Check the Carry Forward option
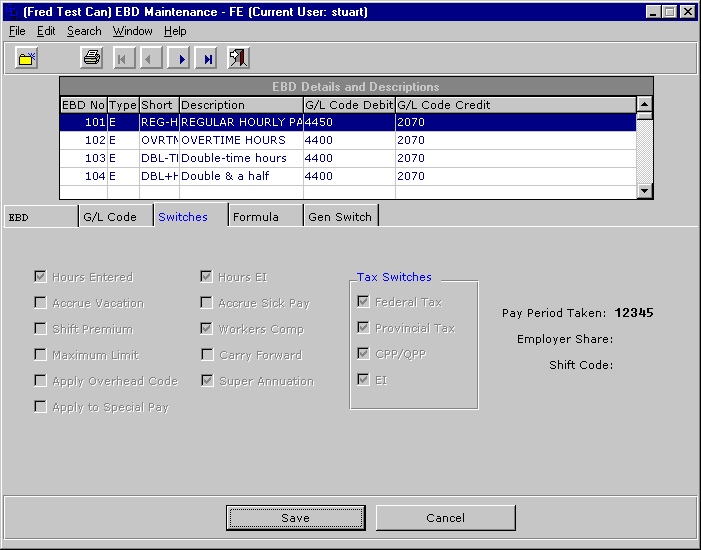 (x=207, y=355)
